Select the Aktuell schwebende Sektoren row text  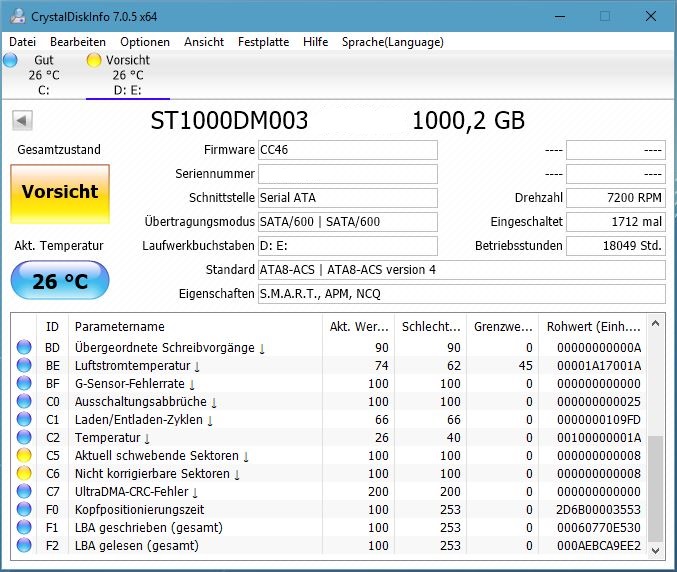[x=156, y=455]
